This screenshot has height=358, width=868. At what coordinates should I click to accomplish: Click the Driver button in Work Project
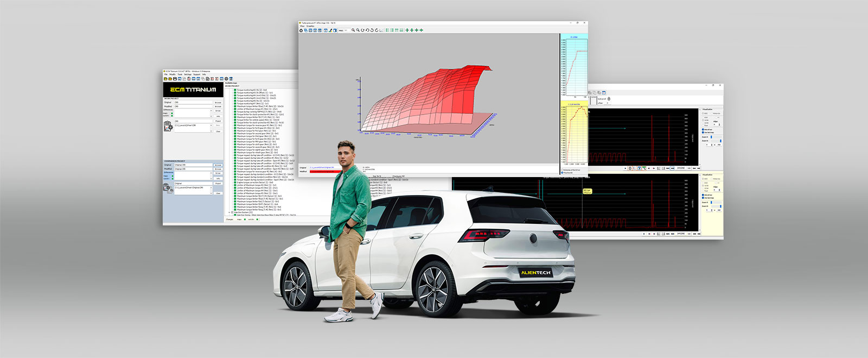tap(218, 111)
